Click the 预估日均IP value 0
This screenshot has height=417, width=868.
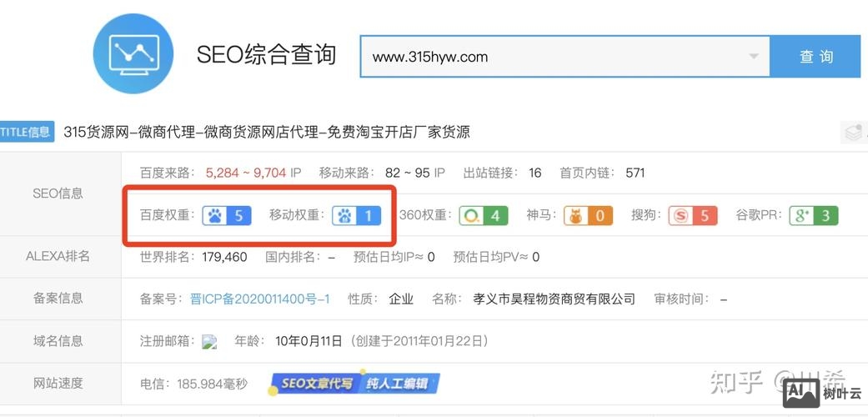pos(431,257)
